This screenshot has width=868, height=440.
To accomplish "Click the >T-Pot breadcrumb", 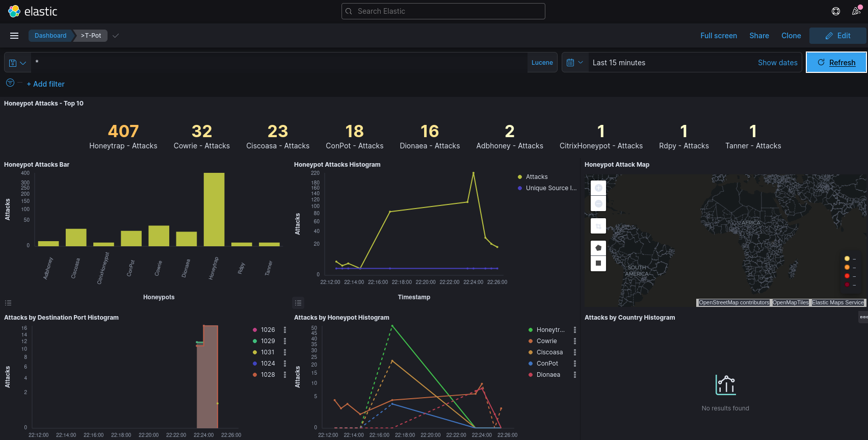I will tap(91, 36).
